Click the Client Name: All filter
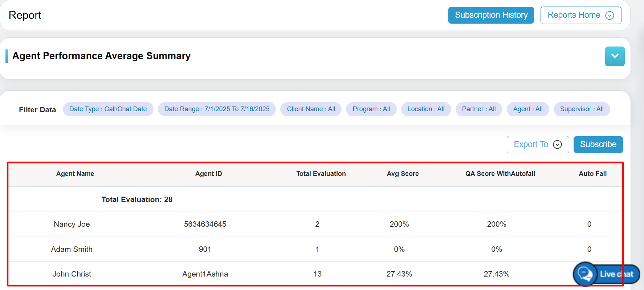Screen dimensions: 644x290 311,109
